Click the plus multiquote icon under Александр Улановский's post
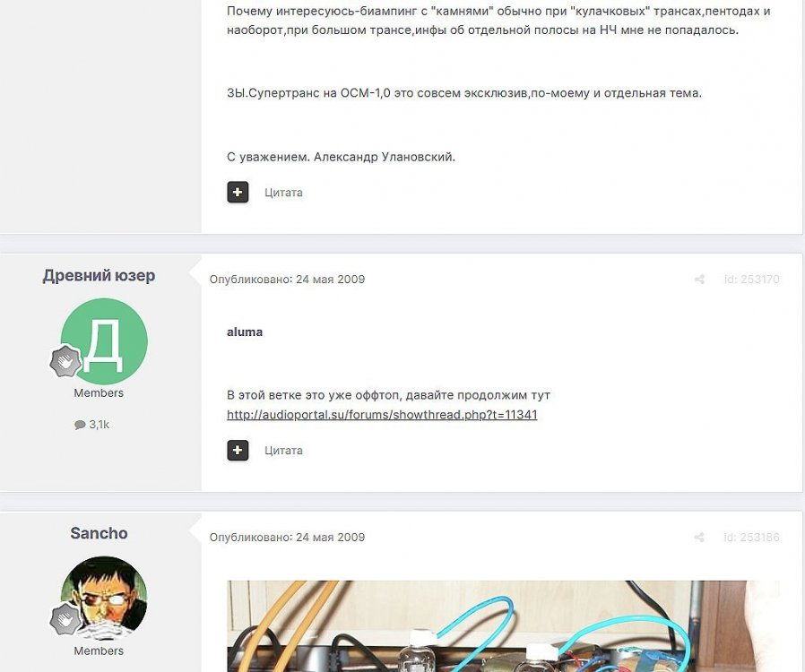 238,193
